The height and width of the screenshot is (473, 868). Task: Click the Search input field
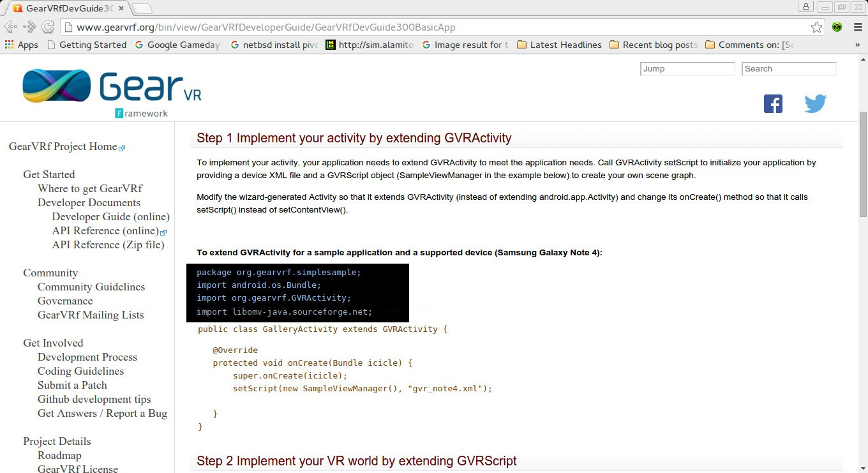coord(789,69)
